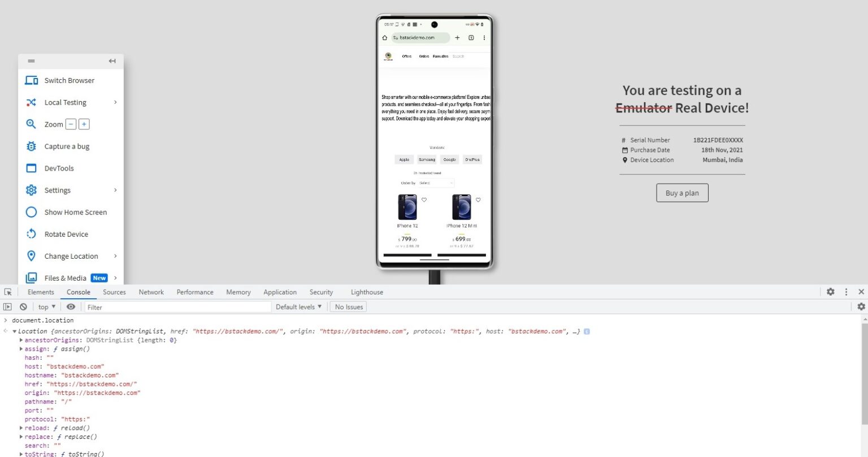This screenshot has width=868, height=457.
Task: Click Show Home Screen in the sidebar
Action: click(x=75, y=212)
